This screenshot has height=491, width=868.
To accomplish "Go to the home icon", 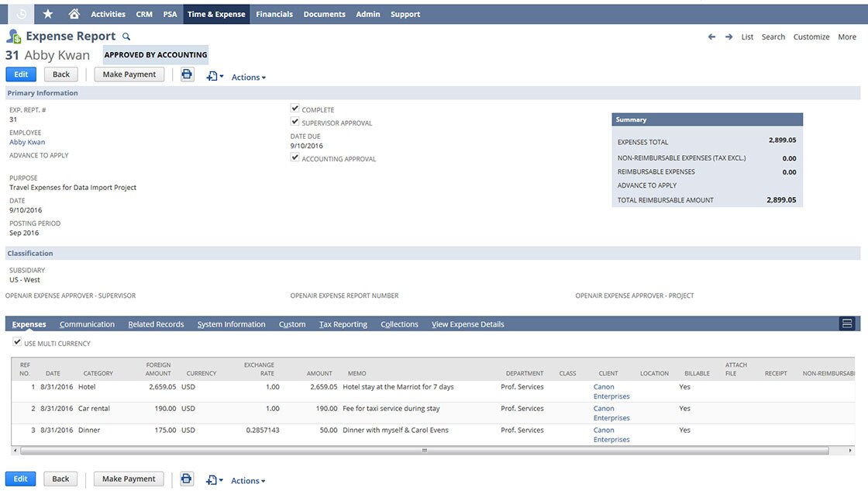I will [74, 13].
